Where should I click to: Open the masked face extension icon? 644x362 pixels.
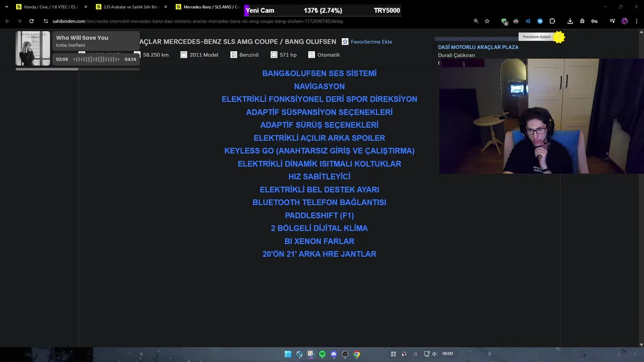[x=516, y=21]
